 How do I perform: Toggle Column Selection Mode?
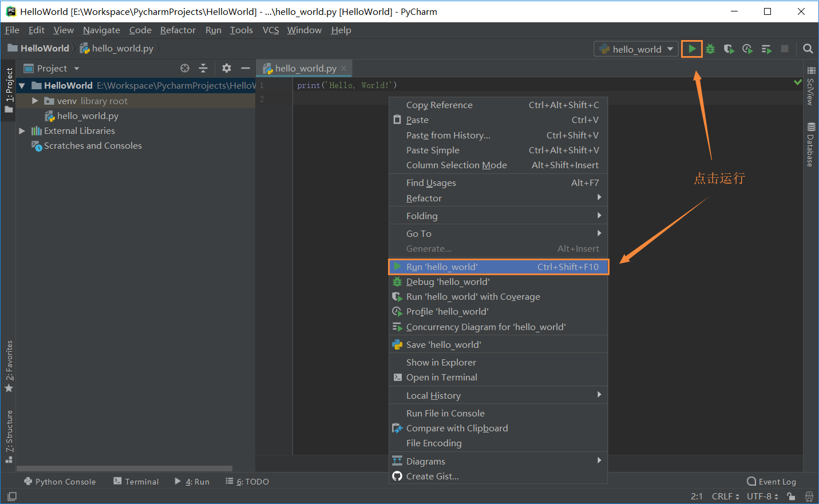point(498,165)
